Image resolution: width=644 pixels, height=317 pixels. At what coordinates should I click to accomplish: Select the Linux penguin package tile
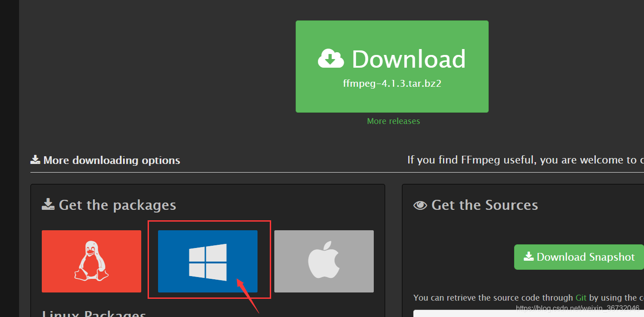[x=91, y=261]
